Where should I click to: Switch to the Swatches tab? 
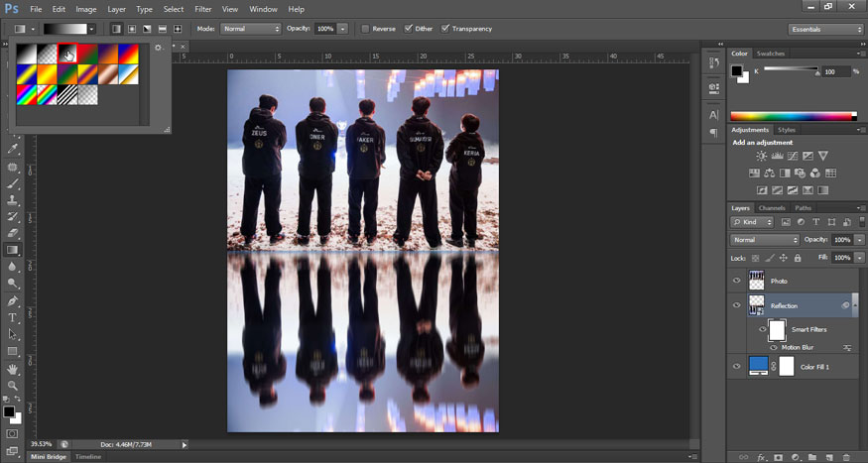pyautogui.click(x=771, y=54)
